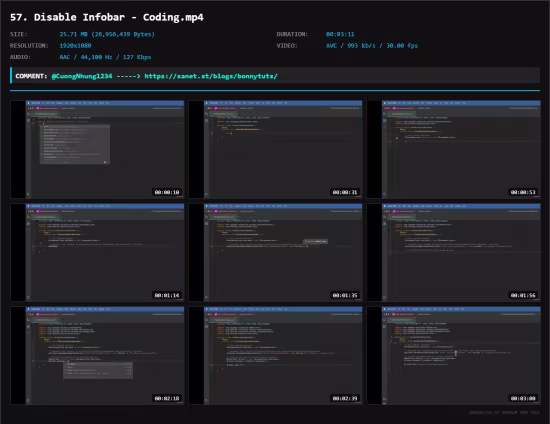Select the audio value AAC / 44,100 Hz
The width and height of the screenshot is (550, 424).
[x=105, y=57]
